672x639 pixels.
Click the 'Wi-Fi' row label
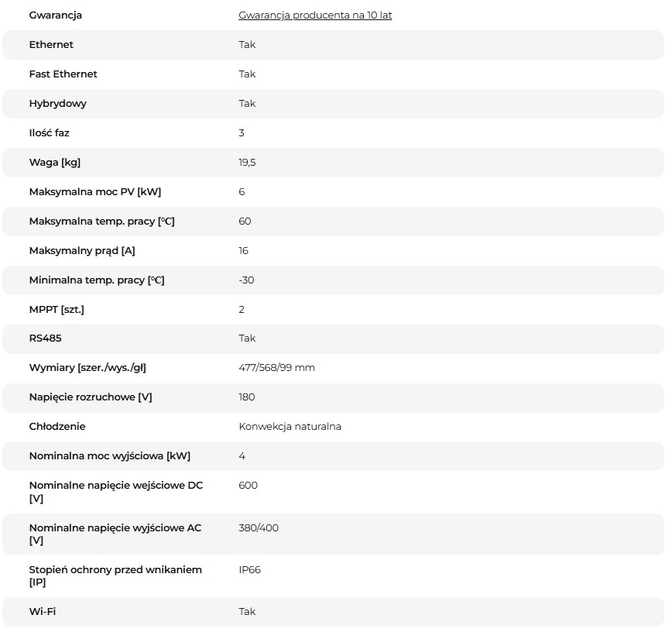coord(42,612)
